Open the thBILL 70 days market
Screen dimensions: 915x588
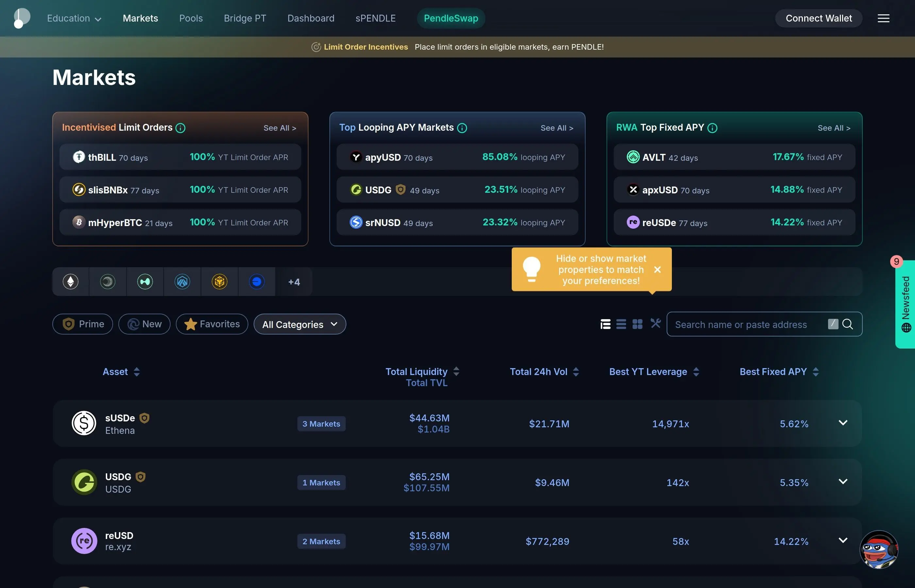pyautogui.click(x=180, y=157)
